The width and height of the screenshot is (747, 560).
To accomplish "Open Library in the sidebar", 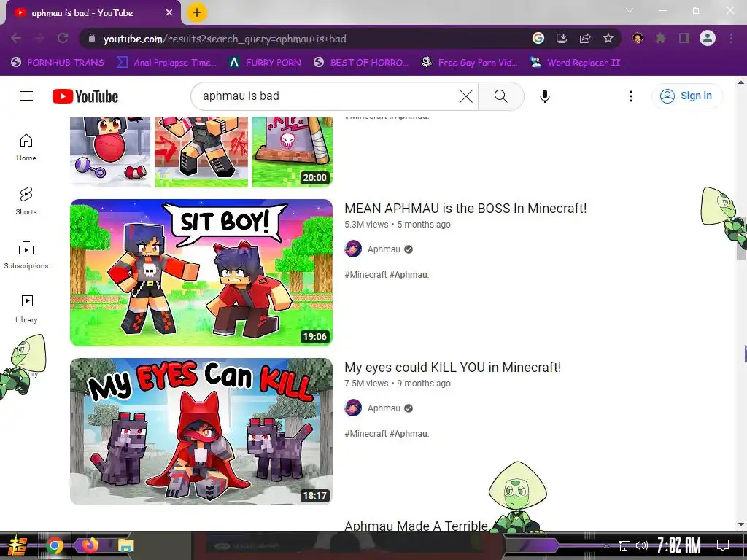I will (26, 309).
